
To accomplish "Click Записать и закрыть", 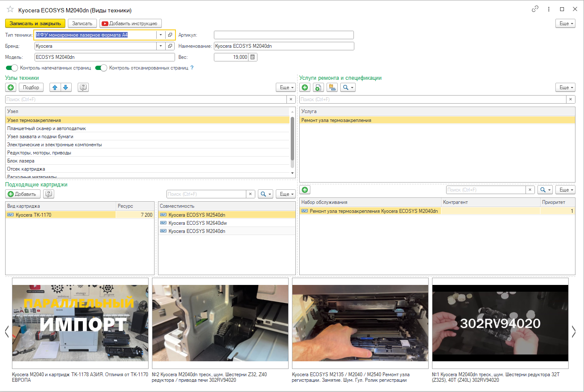I will 35,23.
